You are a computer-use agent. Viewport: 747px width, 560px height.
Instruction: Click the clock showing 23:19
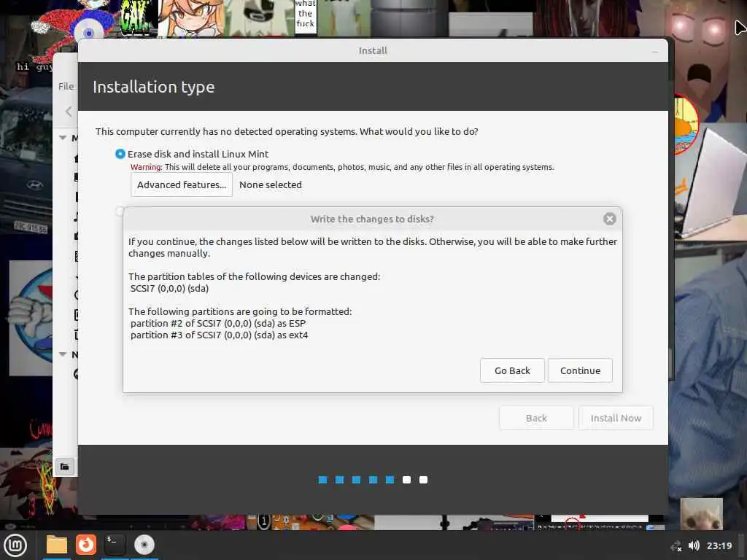(719, 545)
